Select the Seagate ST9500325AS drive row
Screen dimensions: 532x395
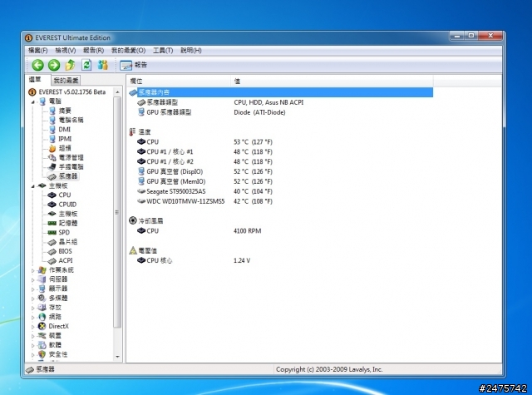281,191
